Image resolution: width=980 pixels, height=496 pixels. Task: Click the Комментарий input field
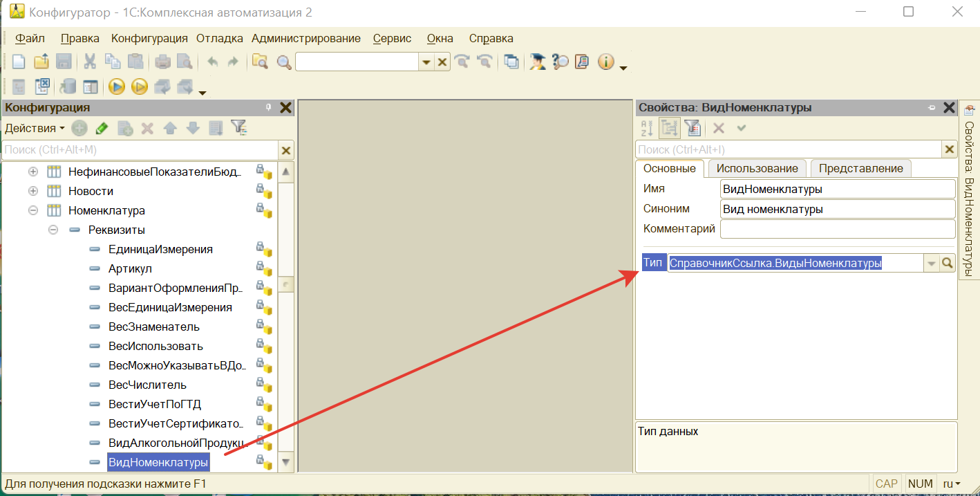click(x=838, y=229)
